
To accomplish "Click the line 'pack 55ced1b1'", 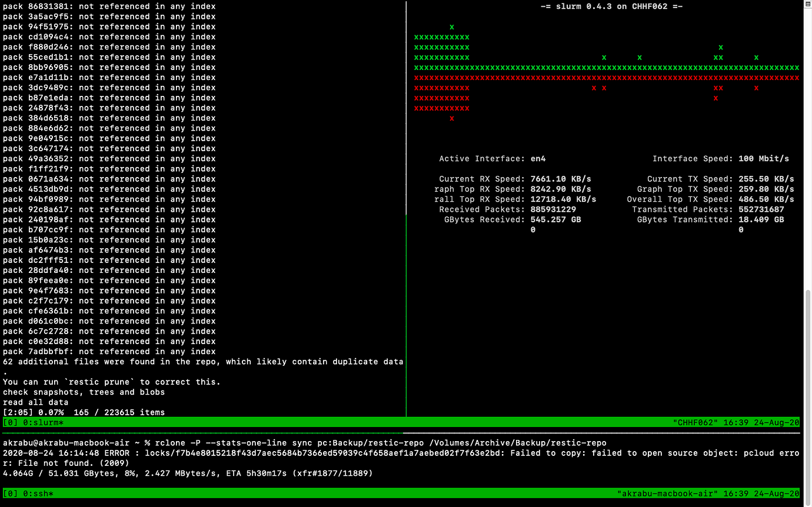I will click(x=109, y=57).
